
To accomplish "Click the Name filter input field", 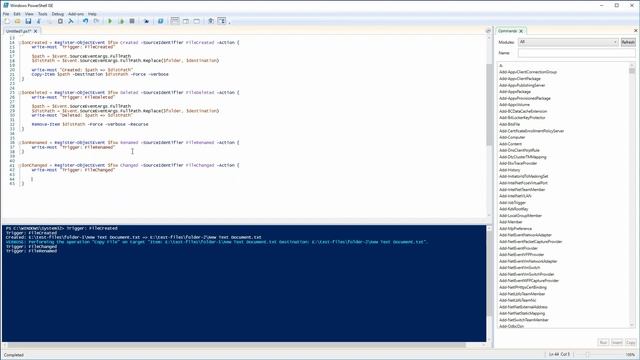I will coord(576,53).
